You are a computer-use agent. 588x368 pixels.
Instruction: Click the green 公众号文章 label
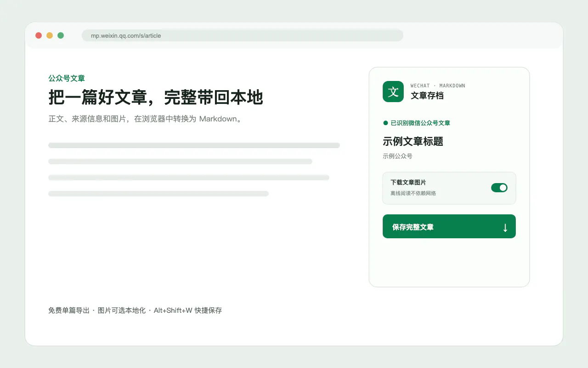67,78
